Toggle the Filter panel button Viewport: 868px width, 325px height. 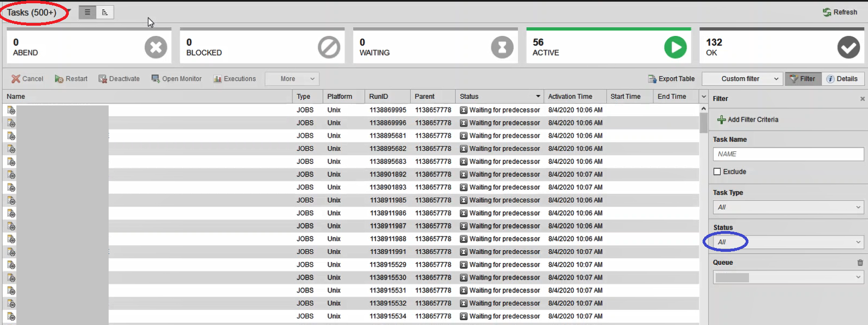tap(802, 79)
